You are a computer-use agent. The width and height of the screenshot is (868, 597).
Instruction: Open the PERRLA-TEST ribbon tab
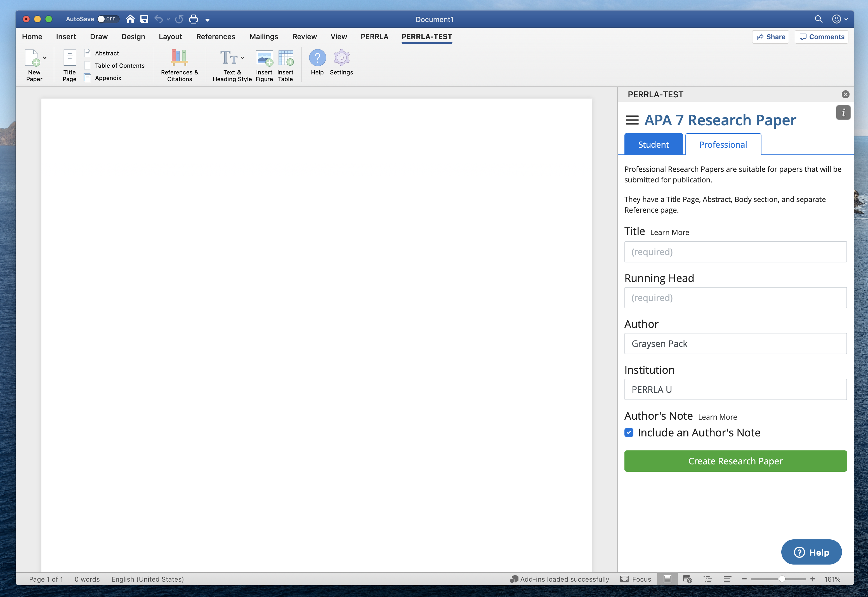click(x=427, y=36)
